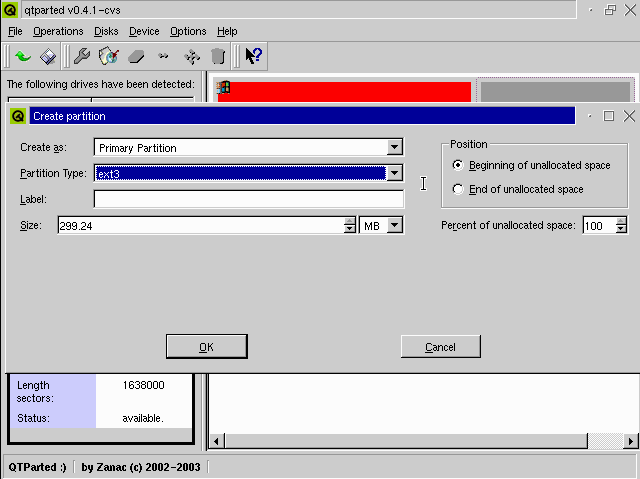Click the Size spinner up arrow
The height and width of the screenshot is (479, 640).
tap(349, 222)
